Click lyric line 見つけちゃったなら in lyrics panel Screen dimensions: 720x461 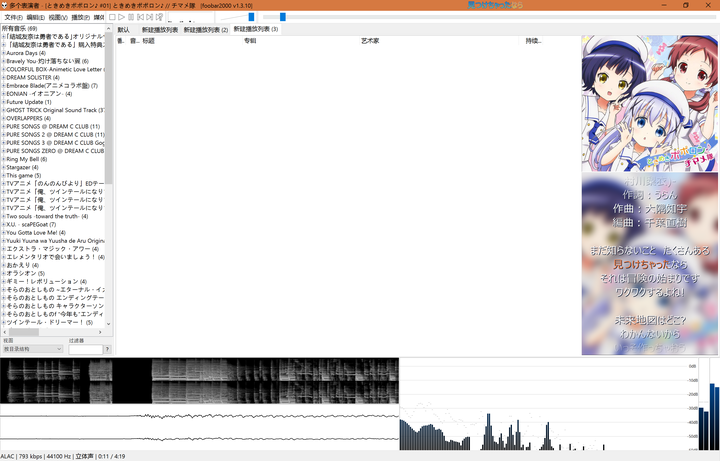tap(650, 264)
